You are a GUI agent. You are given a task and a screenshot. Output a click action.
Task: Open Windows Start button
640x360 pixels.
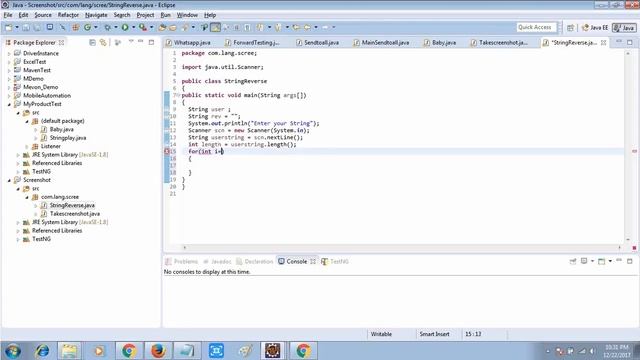[x=13, y=351]
